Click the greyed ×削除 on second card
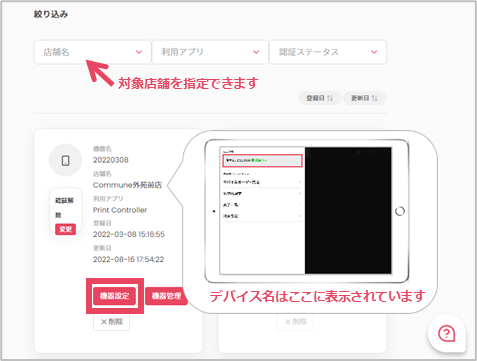 pos(295,322)
